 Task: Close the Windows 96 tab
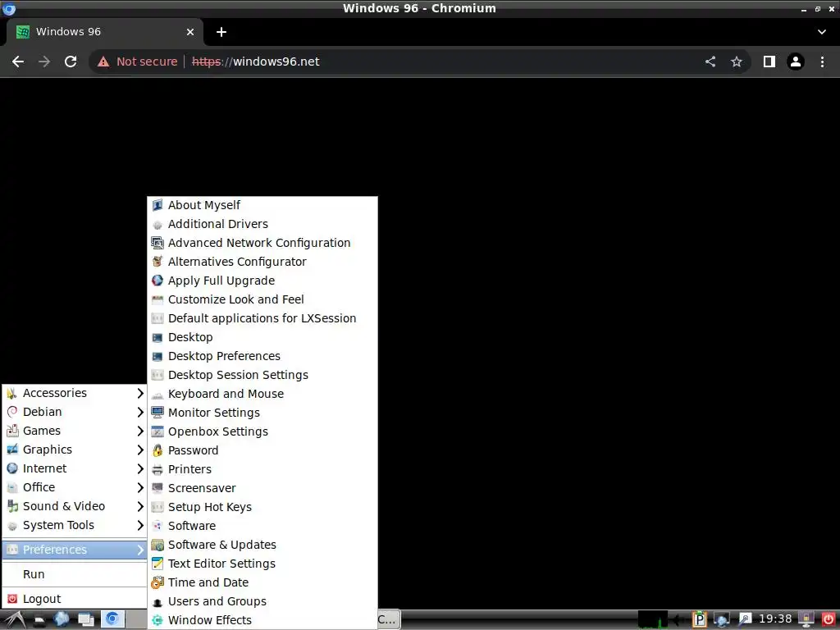coord(190,32)
